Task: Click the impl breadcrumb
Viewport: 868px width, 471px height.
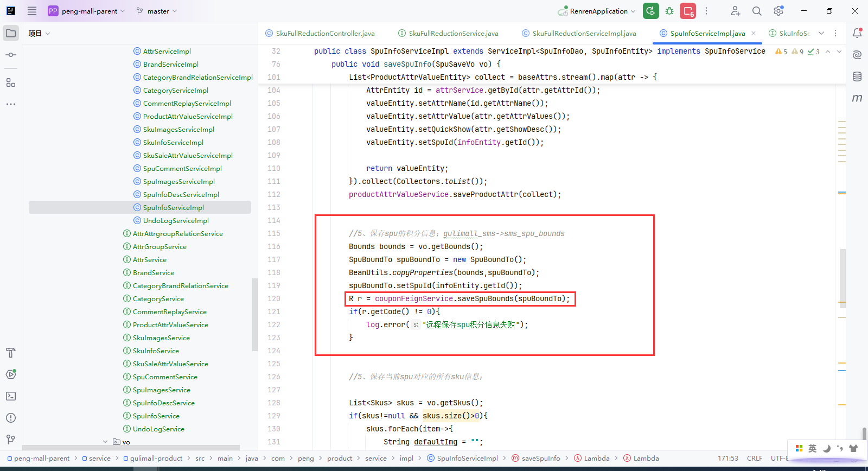Action: pyautogui.click(x=406, y=458)
